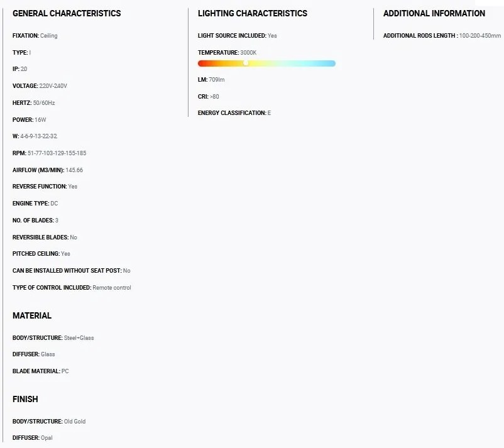
Task: Click the Engine Type DC entry
Action: click(35, 204)
